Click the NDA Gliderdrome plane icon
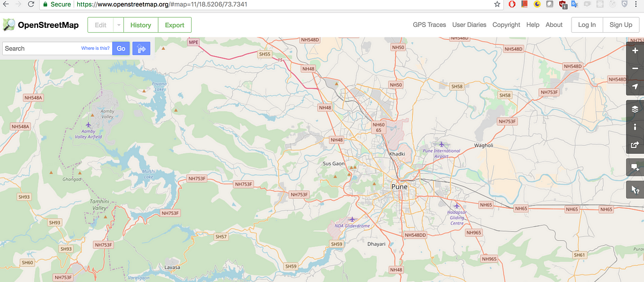This screenshot has width=644, height=282. pyautogui.click(x=353, y=219)
